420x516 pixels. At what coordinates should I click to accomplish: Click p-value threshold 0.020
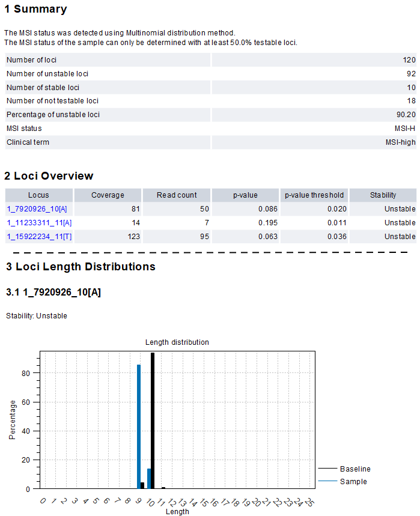[337, 209]
